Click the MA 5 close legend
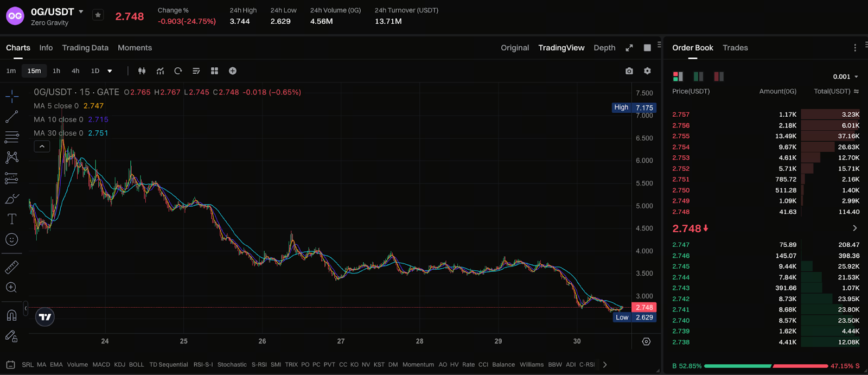Viewport: 868px width, 375px height. [68, 106]
